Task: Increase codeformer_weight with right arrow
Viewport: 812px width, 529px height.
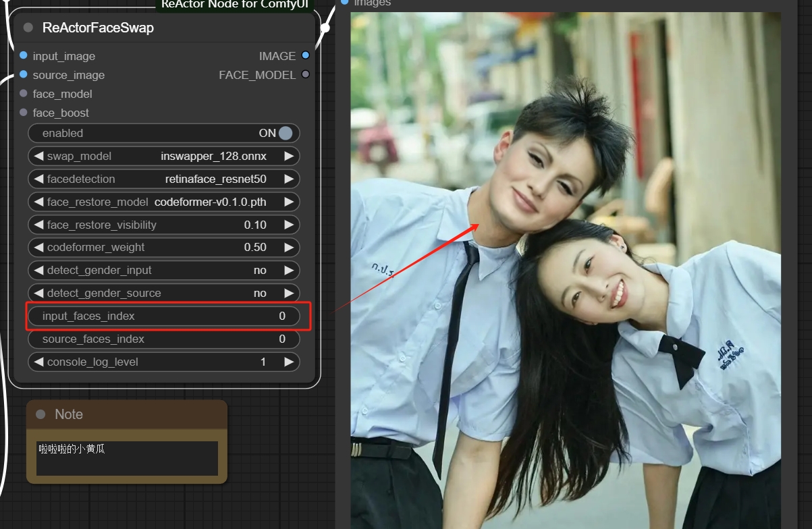Action: (289, 248)
